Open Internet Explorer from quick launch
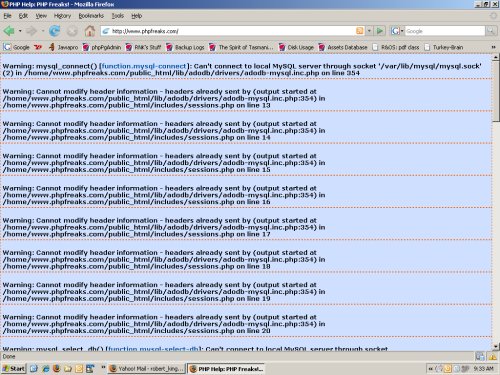This screenshot has width=500, height=375. coord(45,369)
